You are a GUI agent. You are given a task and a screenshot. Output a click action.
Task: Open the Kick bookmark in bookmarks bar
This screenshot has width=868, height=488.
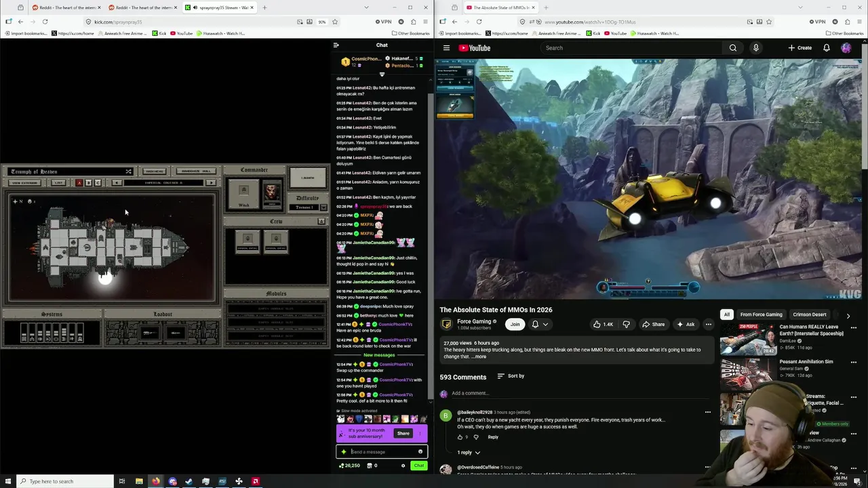click(159, 33)
